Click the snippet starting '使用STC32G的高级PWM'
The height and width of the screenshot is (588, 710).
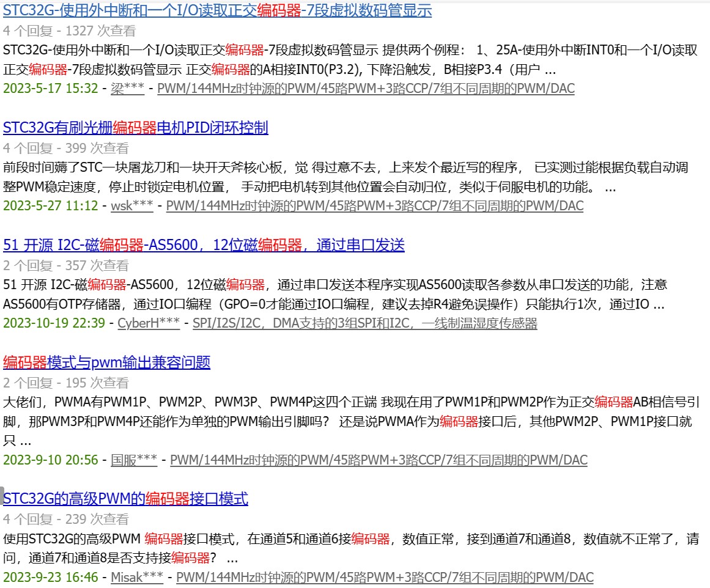point(351,548)
